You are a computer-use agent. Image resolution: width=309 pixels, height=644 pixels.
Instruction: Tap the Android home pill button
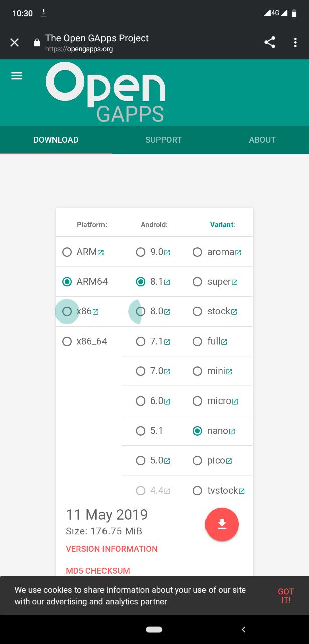pos(154,629)
